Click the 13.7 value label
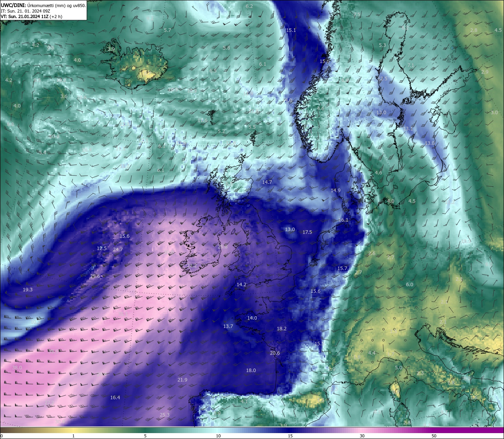This screenshot has height=439, width=504. (228, 326)
